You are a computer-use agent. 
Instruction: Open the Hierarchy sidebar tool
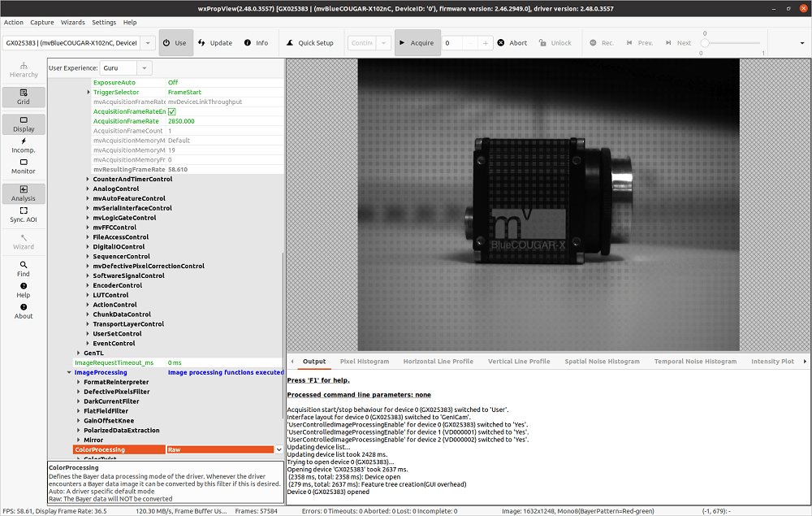24,70
